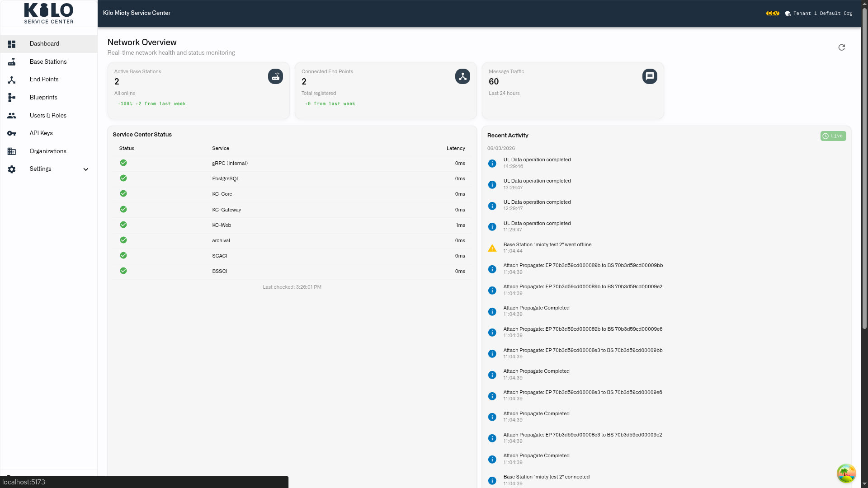Open the Tenant 1 Default Org selector

pos(819,14)
